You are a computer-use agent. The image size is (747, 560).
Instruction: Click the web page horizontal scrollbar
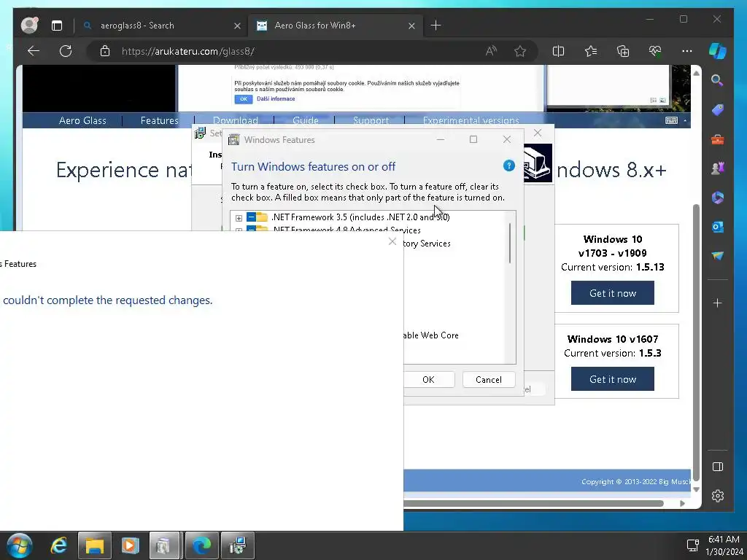(533, 503)
